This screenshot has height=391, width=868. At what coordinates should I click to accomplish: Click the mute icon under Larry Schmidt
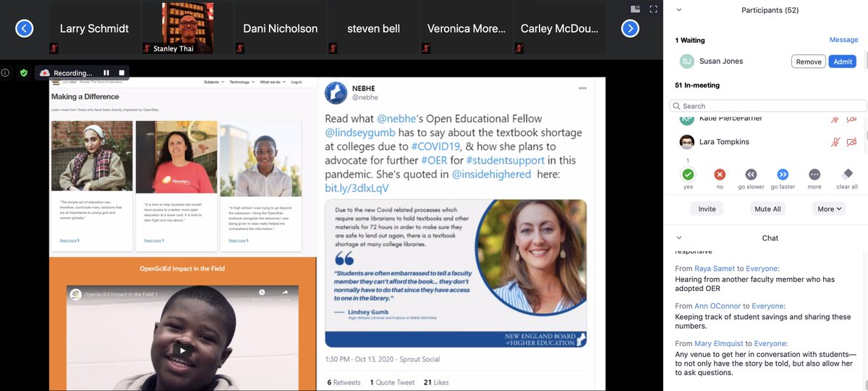pyautogui.click(x=53, y=49)
